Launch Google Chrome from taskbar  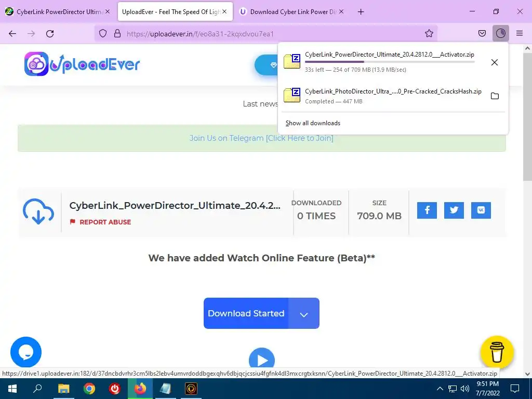tap(89, 389)
